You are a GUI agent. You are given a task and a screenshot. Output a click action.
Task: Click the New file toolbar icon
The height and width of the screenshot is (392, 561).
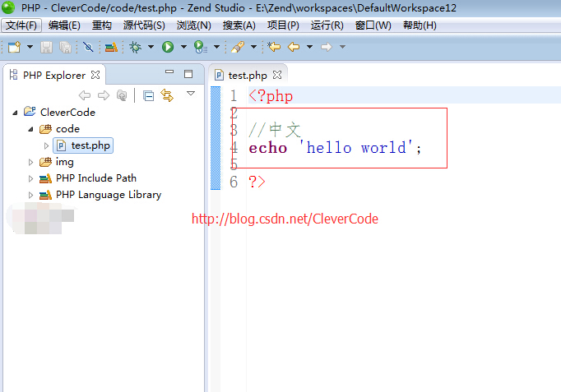coord(14,47)
